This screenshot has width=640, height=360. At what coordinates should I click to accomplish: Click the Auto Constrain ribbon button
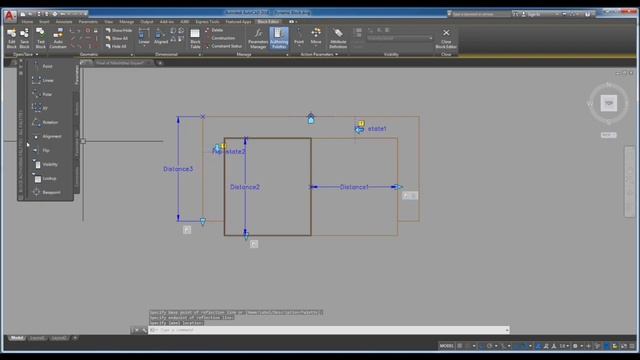[58, 38]
